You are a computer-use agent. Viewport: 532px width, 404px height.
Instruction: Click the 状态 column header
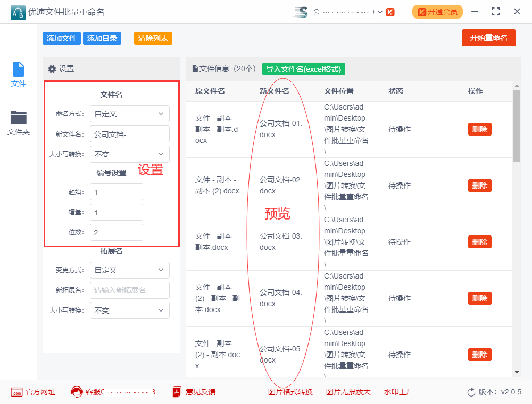coord(396,91)
